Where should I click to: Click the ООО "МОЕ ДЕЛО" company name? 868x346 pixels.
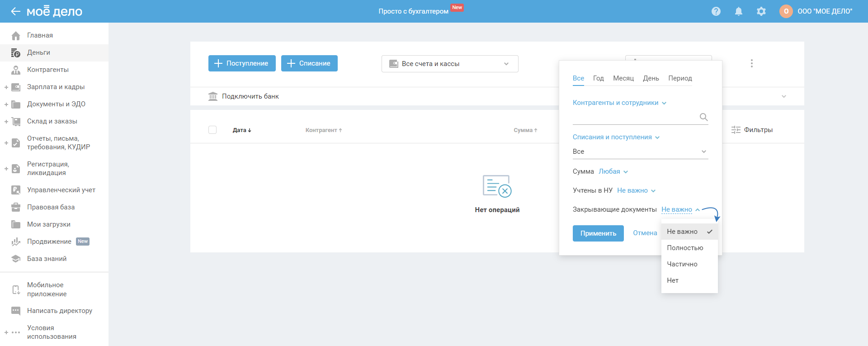[825, 11]
